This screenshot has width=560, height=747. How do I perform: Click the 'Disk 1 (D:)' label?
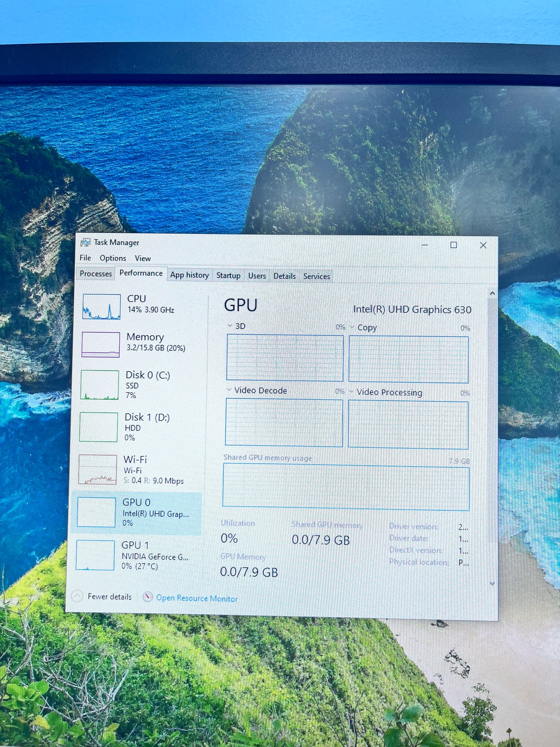click(147, 417)
